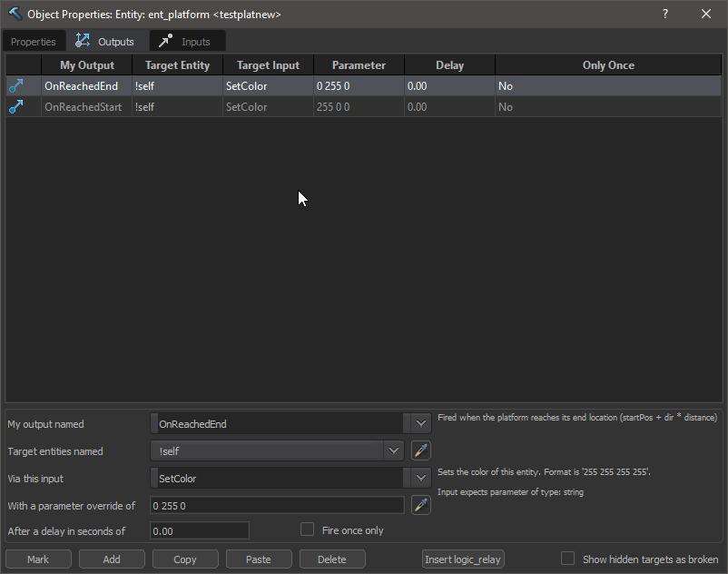Viewport: 728px width, 574px height.
Task: Enable the Fire once only checkbox
Action: [x=307, y=529]
